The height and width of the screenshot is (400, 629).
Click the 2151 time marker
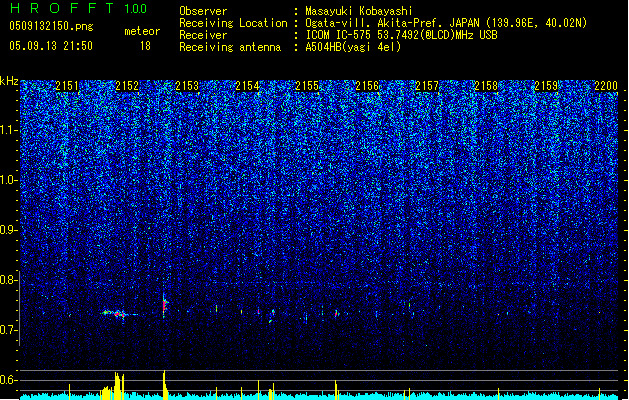coord(67,86)
